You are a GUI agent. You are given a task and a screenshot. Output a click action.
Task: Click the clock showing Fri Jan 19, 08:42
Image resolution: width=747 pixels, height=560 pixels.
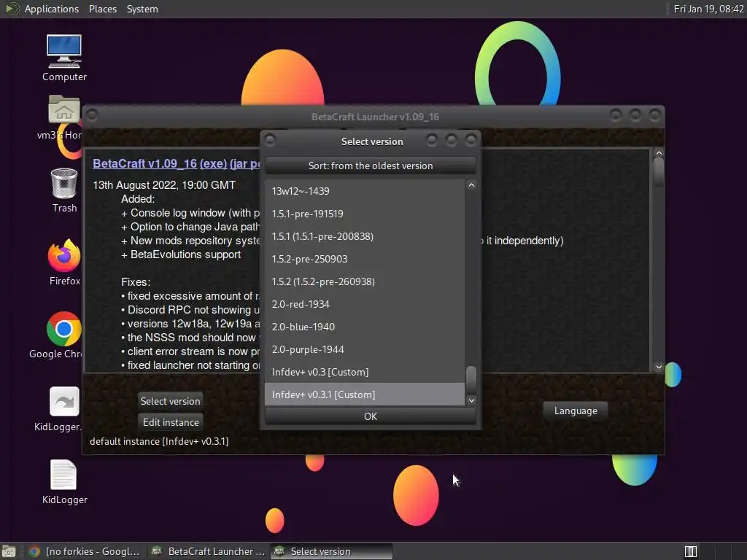pos(708,9)
